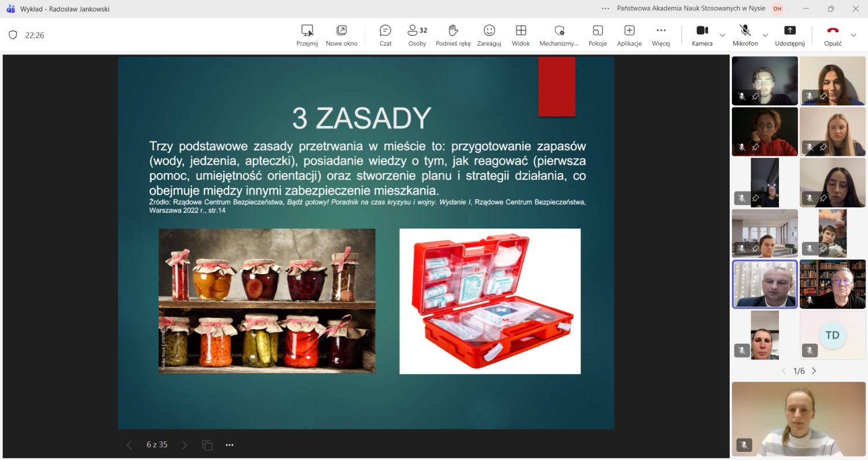Toggle slide thumbnail grid view icon
868x460 pixels.
tap(207, 445)
